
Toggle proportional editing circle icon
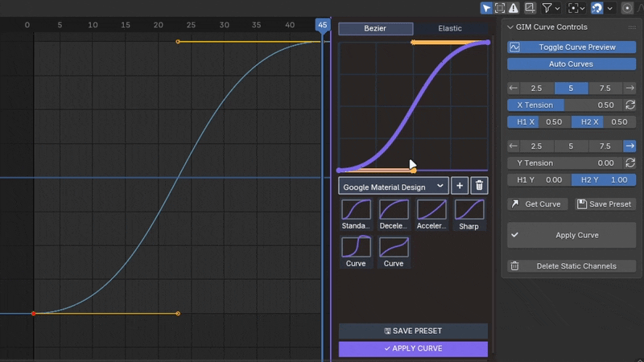click(627, 8)
